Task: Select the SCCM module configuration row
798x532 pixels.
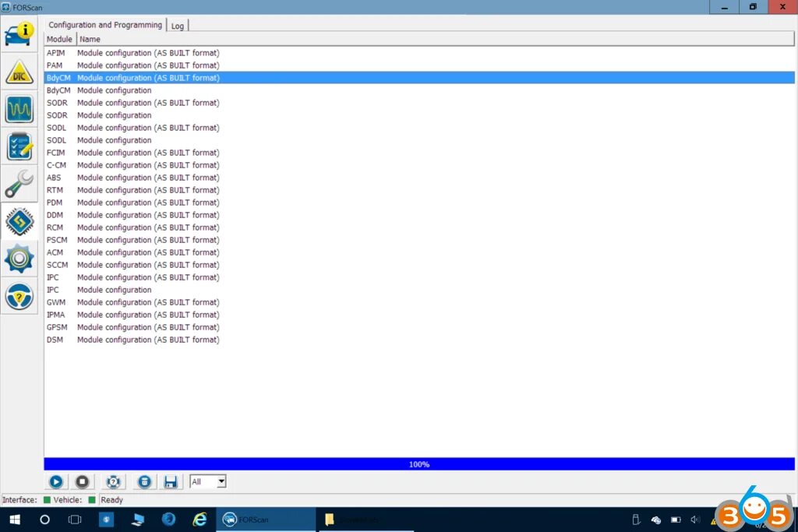Action: (419, 265)
